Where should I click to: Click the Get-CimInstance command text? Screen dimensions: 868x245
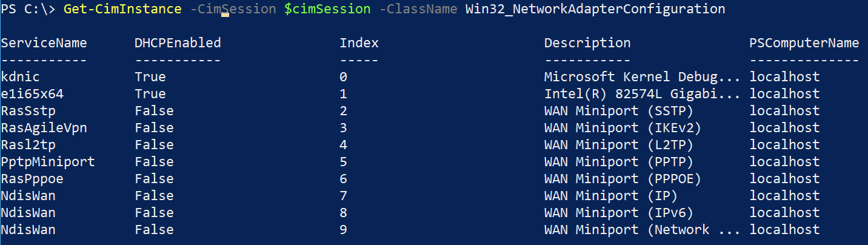coord(122,9)
